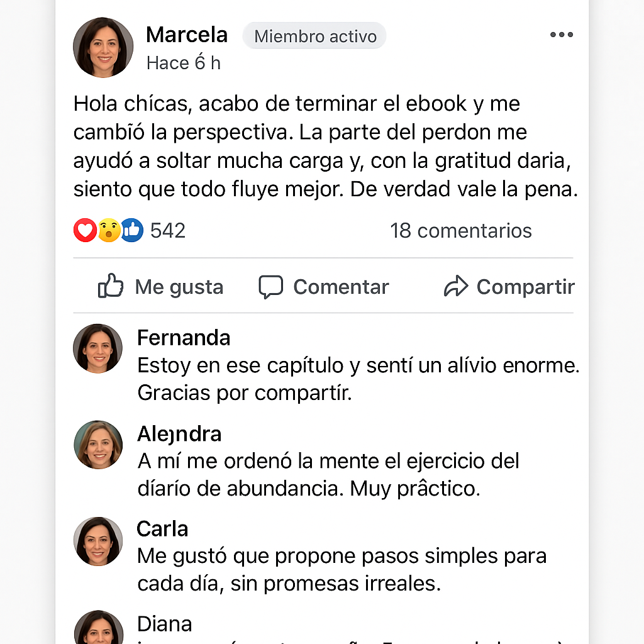Click the speech bubble Comentar icon
This screenshot has width=644, height=644.
coord(271,287)
